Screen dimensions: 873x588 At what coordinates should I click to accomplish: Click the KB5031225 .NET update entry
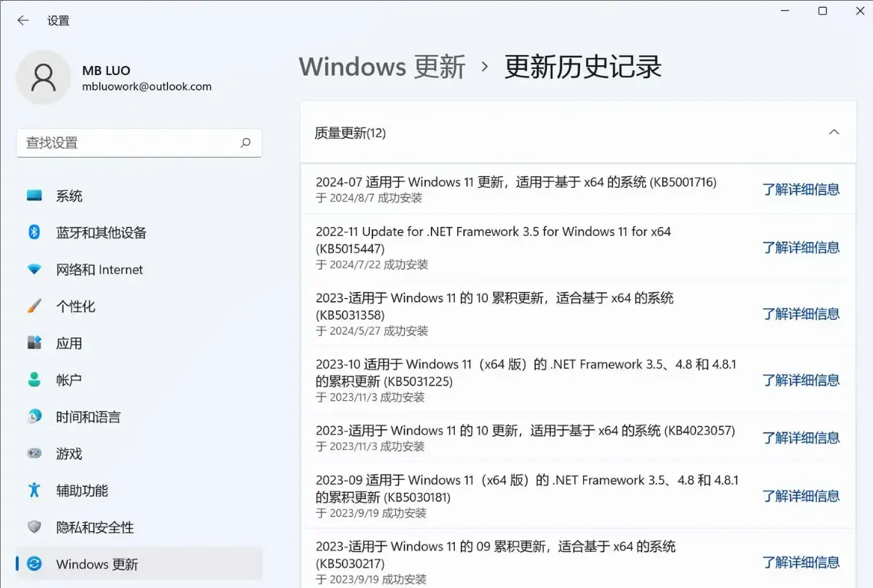point(526,372)
